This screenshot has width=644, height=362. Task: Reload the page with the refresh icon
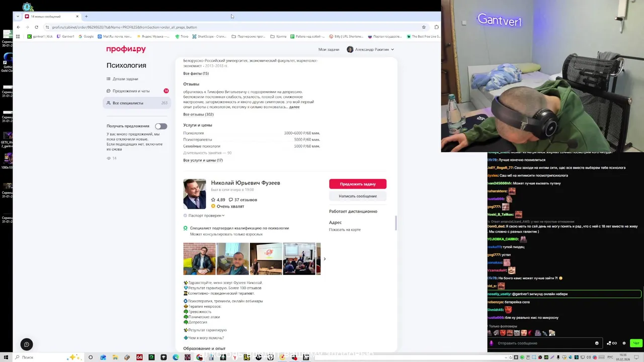click(36, 27)
